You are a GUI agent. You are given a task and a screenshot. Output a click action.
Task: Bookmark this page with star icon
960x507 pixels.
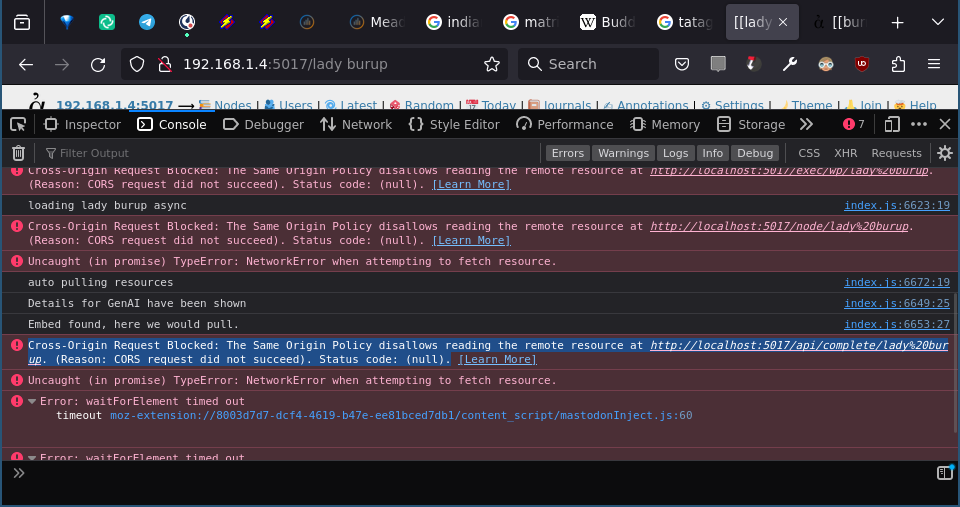click(x=491, y=64)
